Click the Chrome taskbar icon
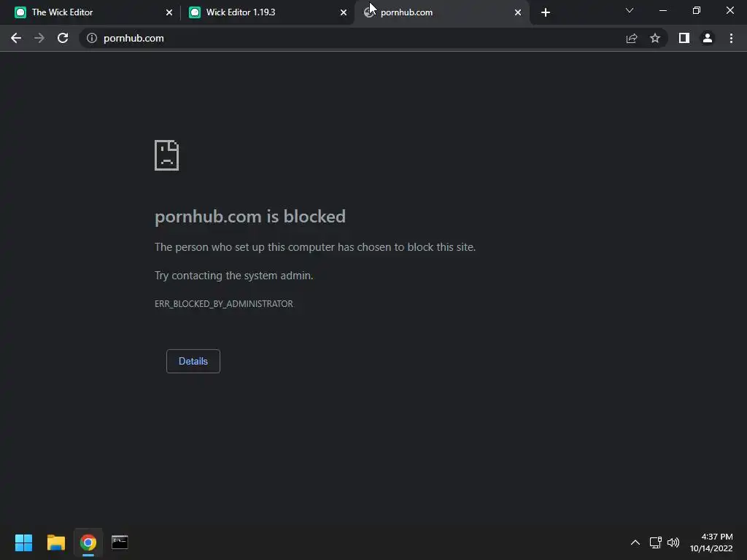Viewport: 747px width, 560px height. coord(88,542)
